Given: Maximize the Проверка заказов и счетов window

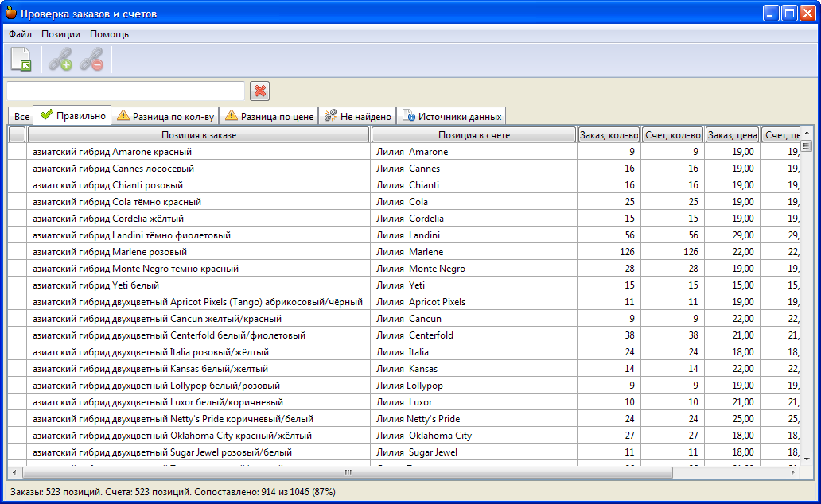Looking at the screenshot, I should [789, 13].
